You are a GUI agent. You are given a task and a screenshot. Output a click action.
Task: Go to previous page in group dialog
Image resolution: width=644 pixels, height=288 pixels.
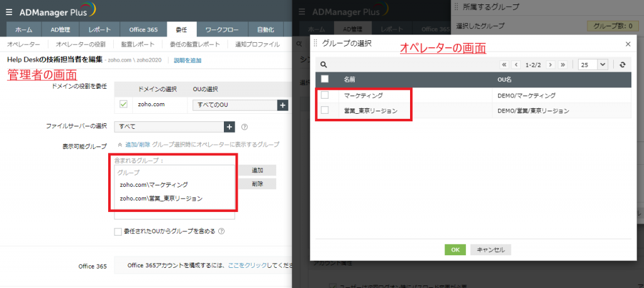516,65
